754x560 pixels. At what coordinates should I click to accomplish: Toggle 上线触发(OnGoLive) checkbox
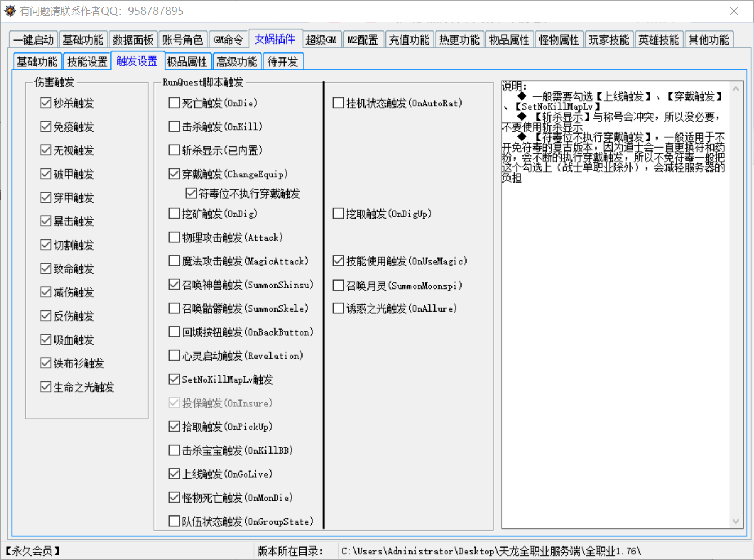click(221, 474)
